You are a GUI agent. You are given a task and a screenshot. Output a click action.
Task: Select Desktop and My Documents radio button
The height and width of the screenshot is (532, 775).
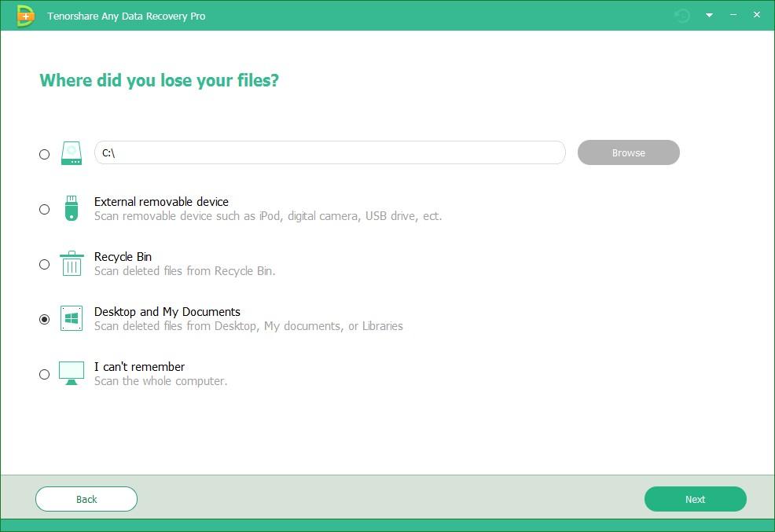[45, 320]
